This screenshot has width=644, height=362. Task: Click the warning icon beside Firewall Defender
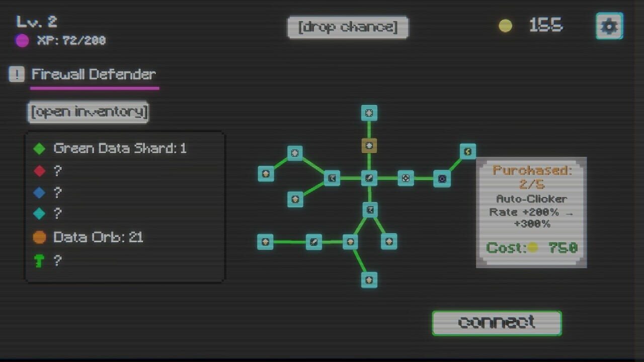[x=17, y=73]
